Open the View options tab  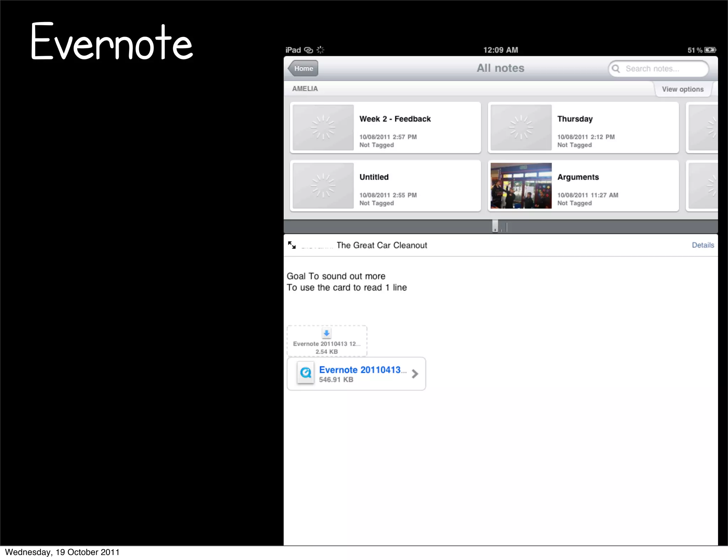click(682, 89)
